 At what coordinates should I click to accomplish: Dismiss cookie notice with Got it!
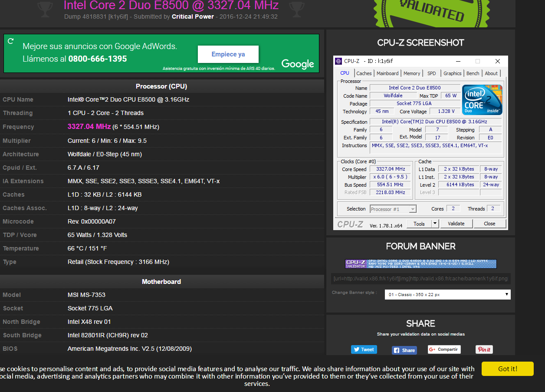[x=507, y=369]
